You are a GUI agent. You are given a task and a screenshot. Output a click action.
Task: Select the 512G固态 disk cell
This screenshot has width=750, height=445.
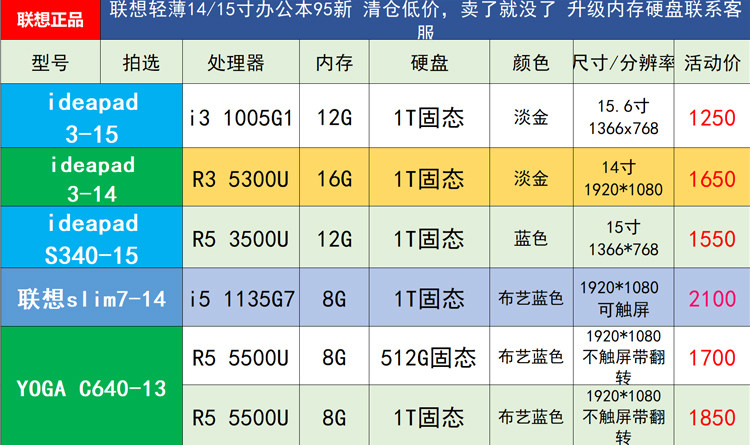point(430,356)
